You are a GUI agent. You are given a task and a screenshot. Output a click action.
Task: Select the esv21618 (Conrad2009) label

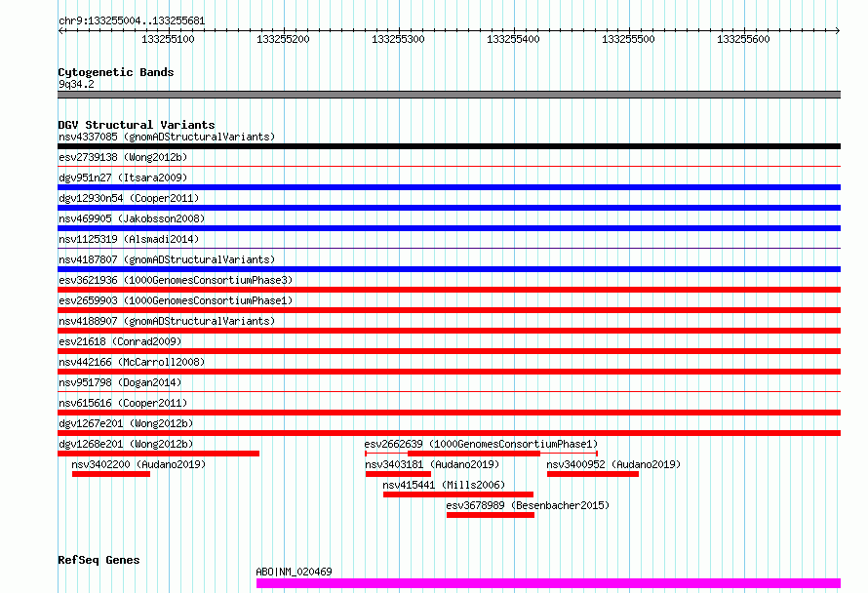pyautogui.click(x=120, y=341)
